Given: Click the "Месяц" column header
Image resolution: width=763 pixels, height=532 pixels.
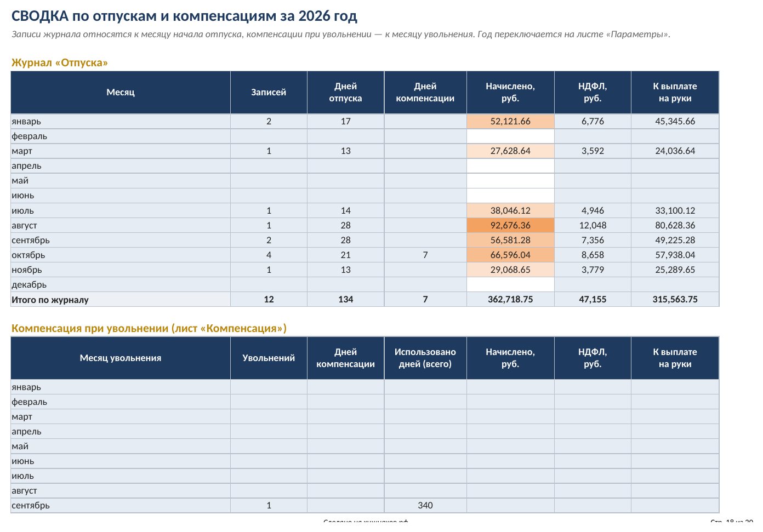Looking at the screenshot, I should coord(121,92).
